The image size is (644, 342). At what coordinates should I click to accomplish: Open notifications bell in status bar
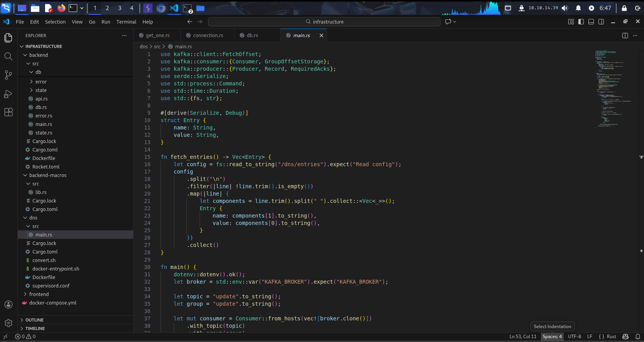pos(637,337)
